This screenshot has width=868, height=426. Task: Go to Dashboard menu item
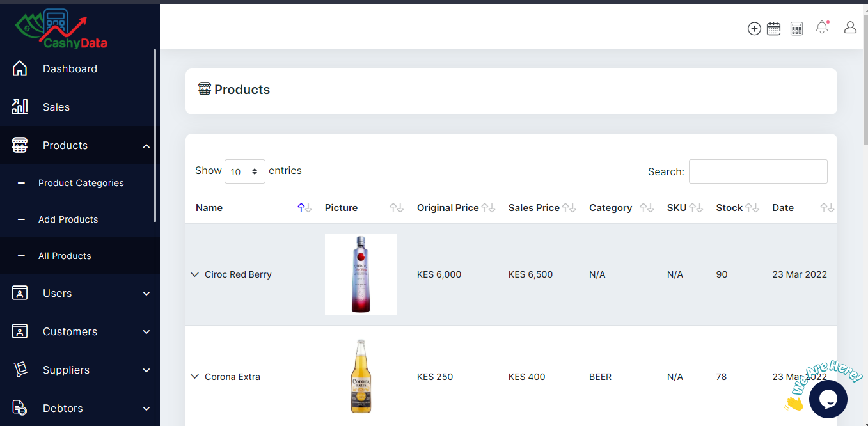point(70,68)
